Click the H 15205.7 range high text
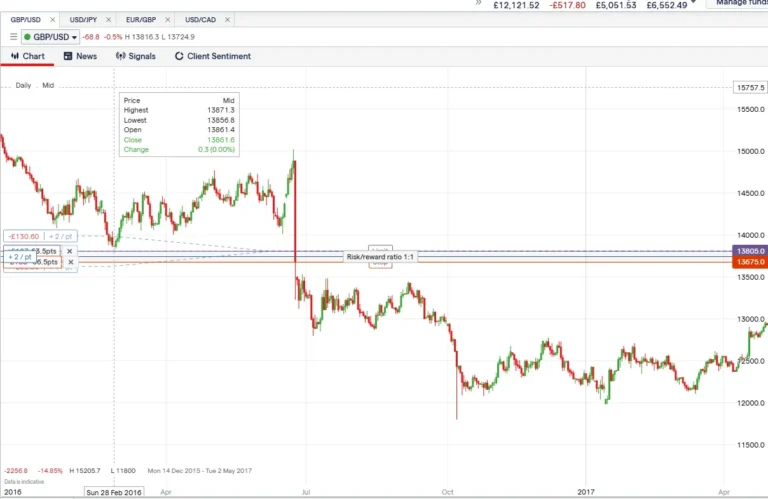 [85, 471]
